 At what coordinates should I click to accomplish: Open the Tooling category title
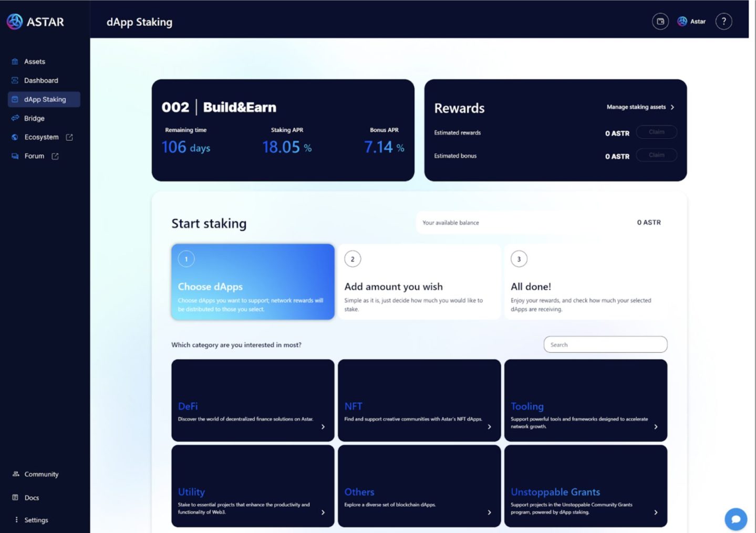click(x=527, y=406)
